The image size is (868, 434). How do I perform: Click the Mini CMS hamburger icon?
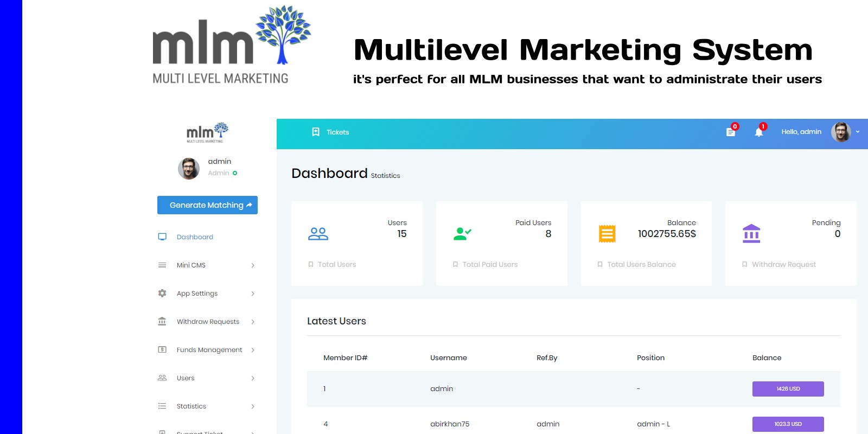(162, 265)
